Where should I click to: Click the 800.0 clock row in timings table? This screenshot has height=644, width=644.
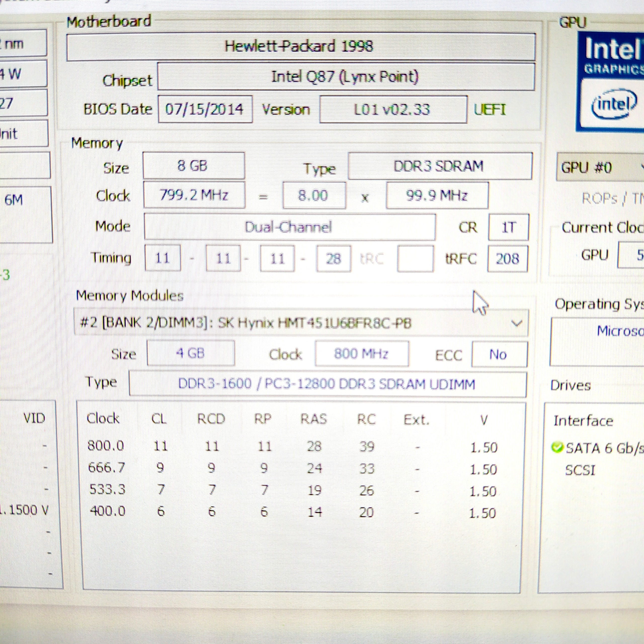[x=293, y=446]
